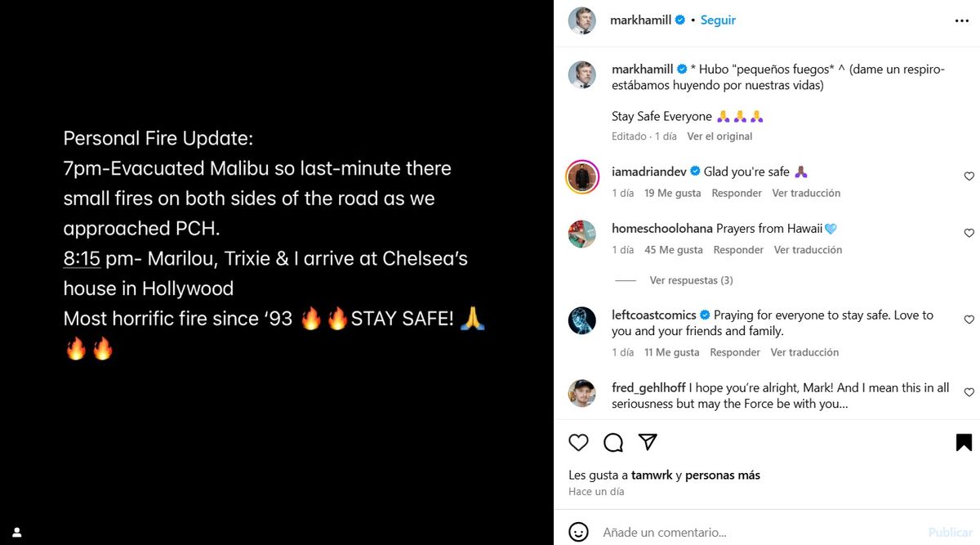Like fred_gehlhoff's comment with its heart
The image size is (980, 545).
pyautogui.click(x=969, y=391)
